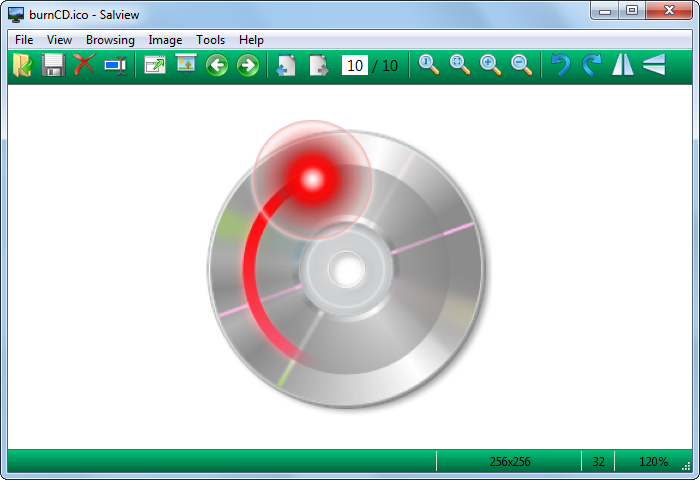Click the 256x256 dimensions in status bar
Image resolution: width=700 pixels, height=480 pixels.
510,462
